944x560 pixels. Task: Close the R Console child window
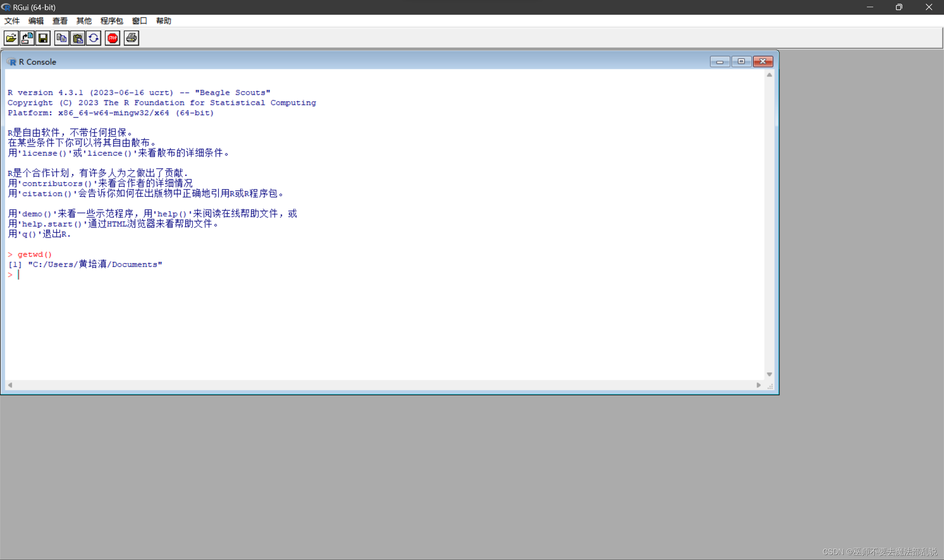point(763,62)
